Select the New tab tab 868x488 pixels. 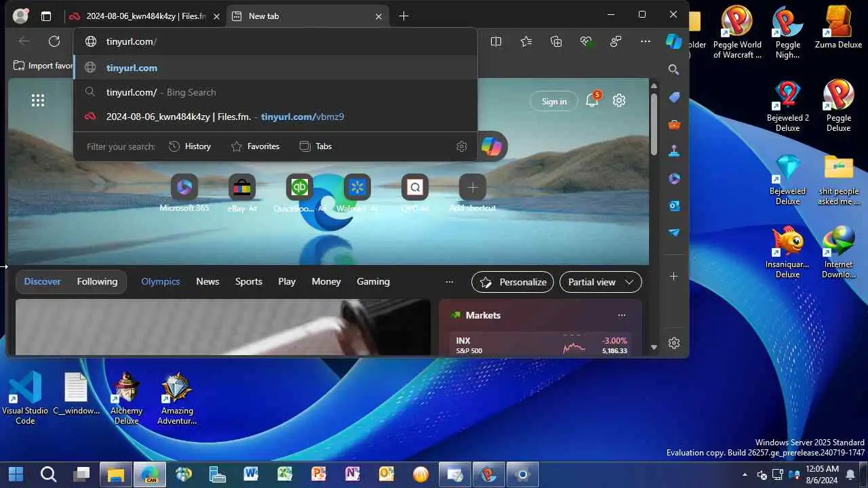coord(308,16)
